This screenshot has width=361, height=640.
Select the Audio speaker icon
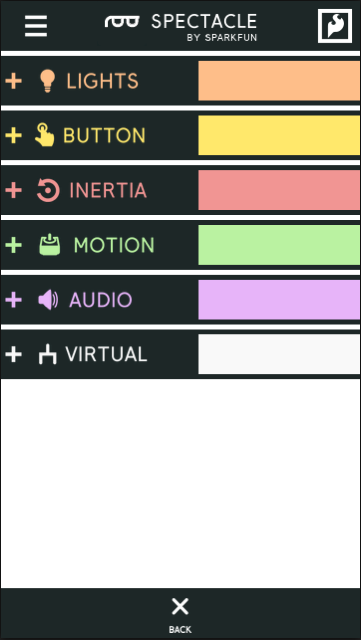click(48, 300)
